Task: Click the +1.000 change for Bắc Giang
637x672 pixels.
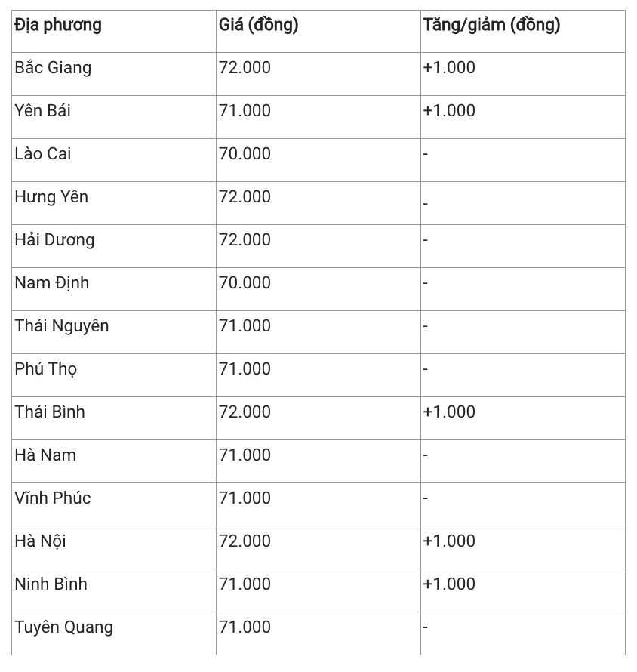Action: point(449,68)
